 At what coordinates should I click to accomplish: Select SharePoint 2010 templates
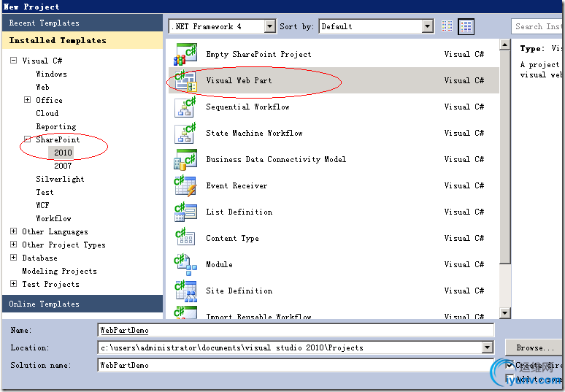tap(63, 153)
